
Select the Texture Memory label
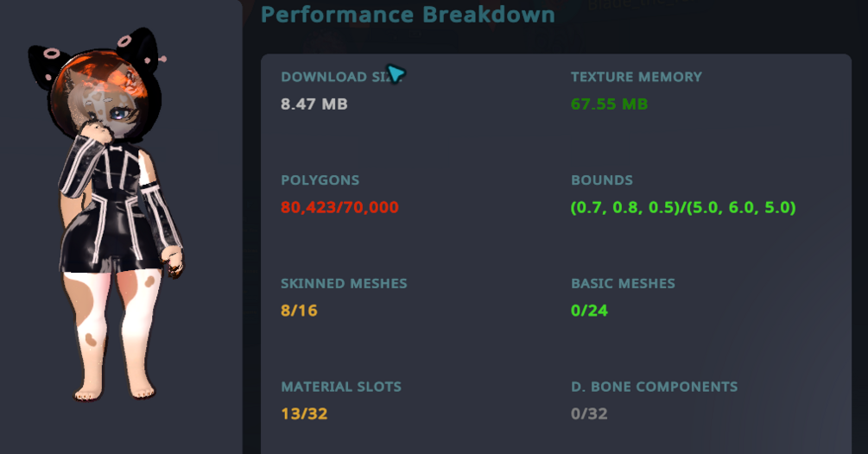click(636, 77)
